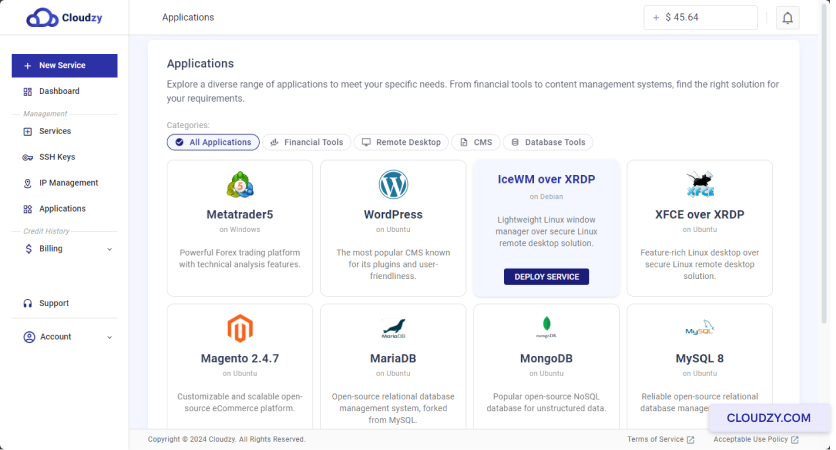The width and height of the screenshot is (836, 450).
Task: Open the Acceptable Use Policy link
Action: tap(751, 439)
